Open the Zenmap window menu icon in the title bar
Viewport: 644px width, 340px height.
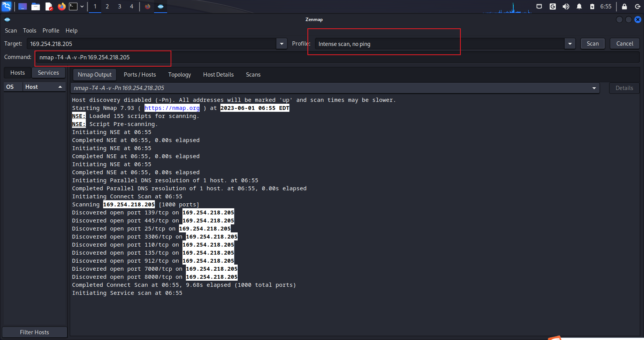(7, 20)
